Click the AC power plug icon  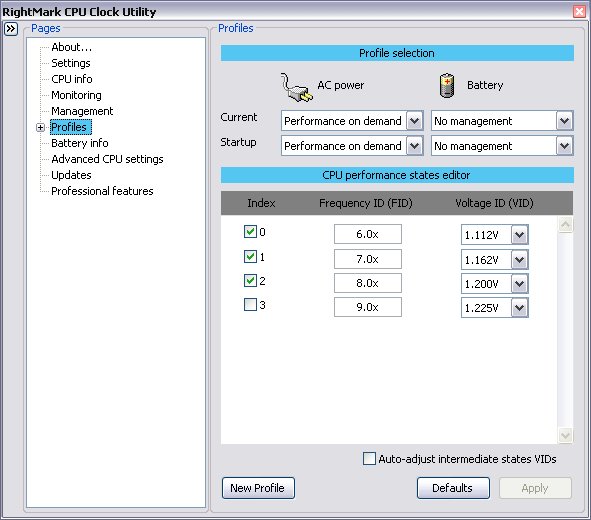click(297, 87)
